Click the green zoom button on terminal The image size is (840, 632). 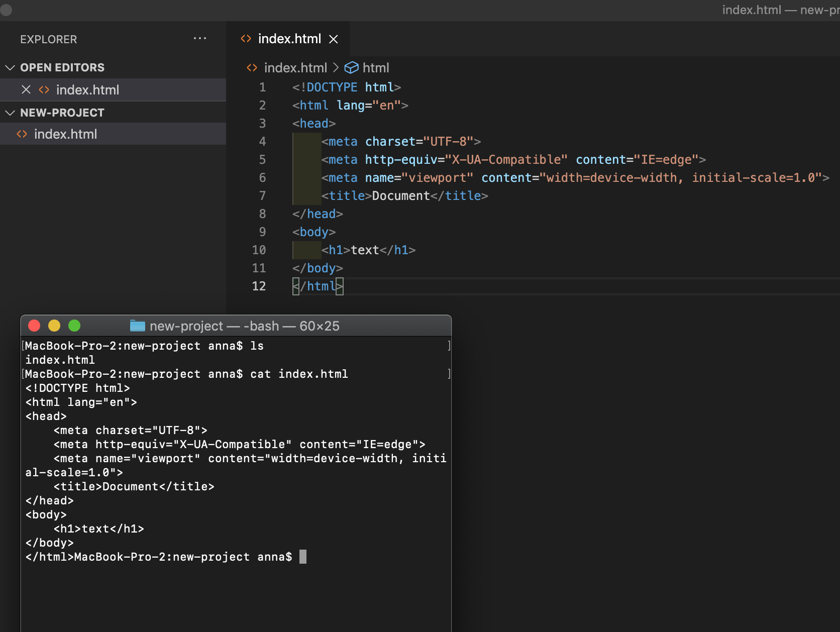tap(74, 326)
